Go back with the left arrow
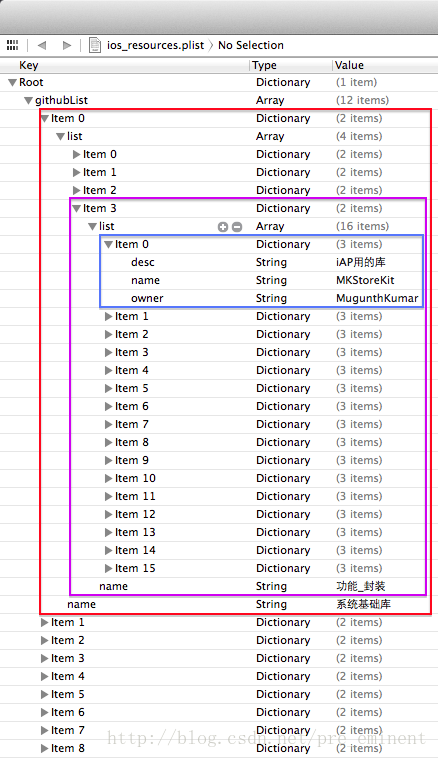This screenshot has width=438, height=758. pos(42,45)
